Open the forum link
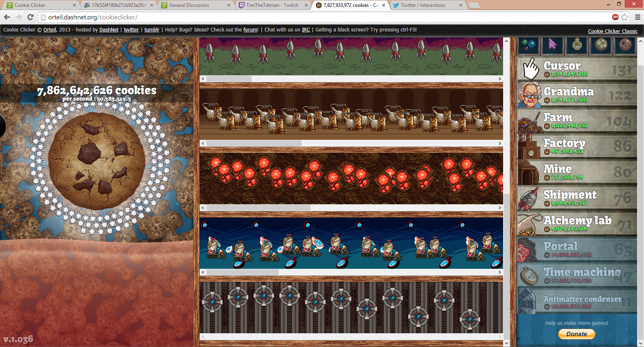Image resolution: width=644 pixels, height=347 pixels. (251, 29)
